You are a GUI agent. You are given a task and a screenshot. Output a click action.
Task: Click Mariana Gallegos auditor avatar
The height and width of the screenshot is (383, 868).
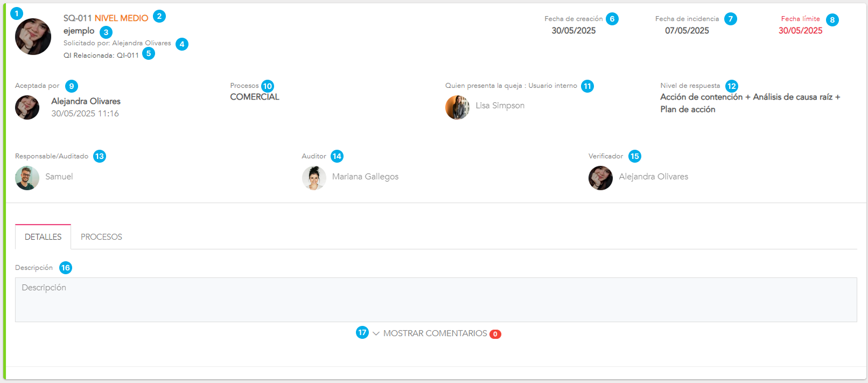coord(314,178)
